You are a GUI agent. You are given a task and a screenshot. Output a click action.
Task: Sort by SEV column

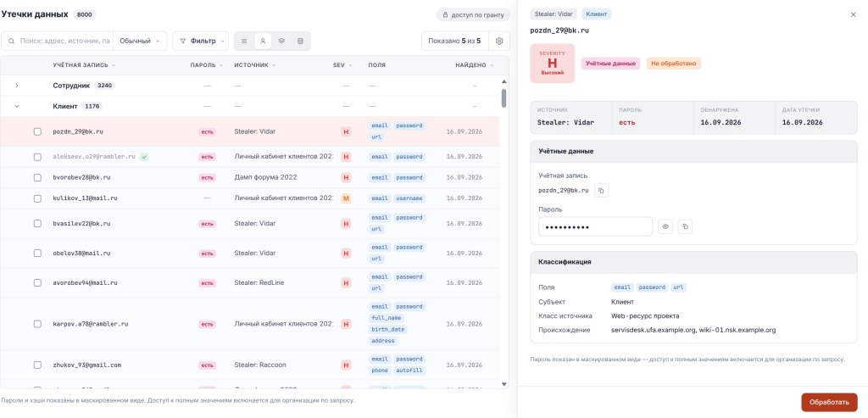(342, 65)
